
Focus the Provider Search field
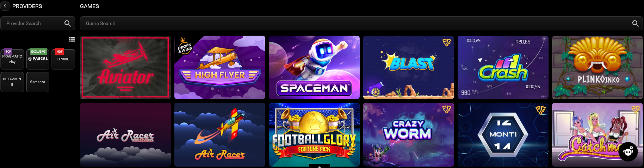38,23
